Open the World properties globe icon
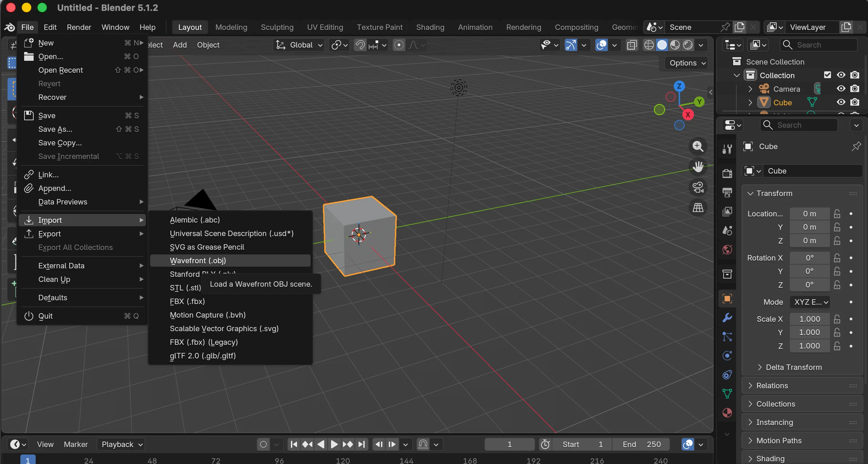This screenshot has height=464, width=868. 727,250
